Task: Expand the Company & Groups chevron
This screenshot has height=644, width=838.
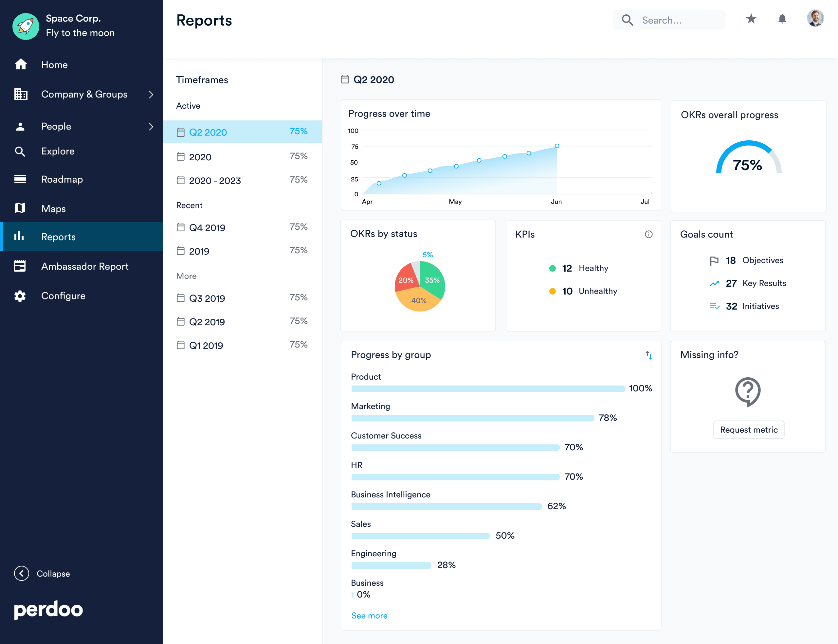Action: tap(151, 94)
